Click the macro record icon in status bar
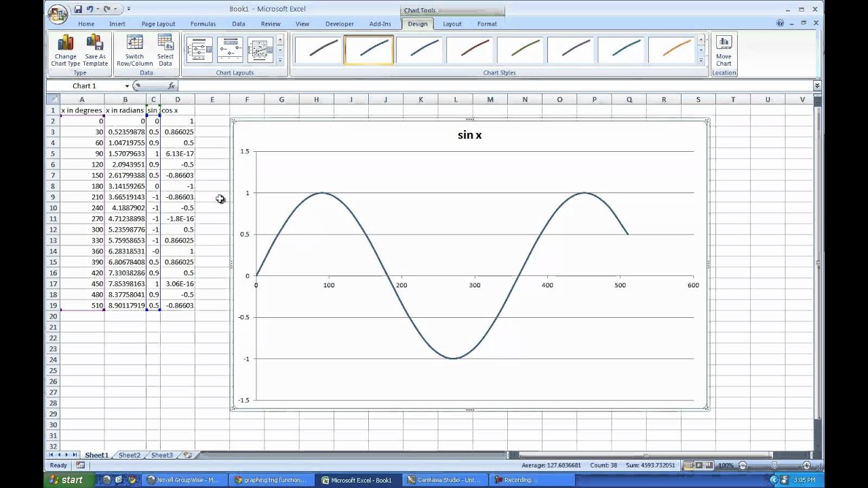The image size is (868, 488). pos(81,465)
